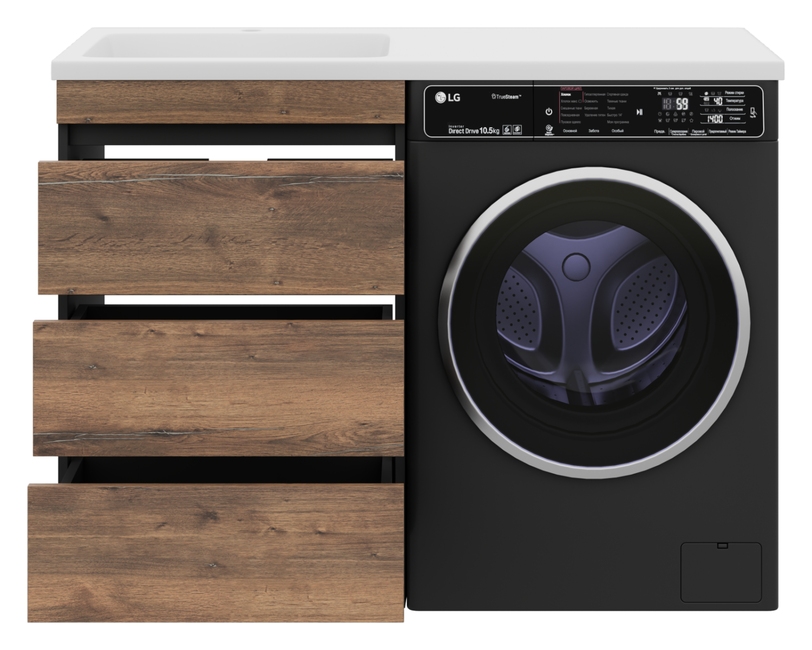
Task: Click the TrueSteam logo
Action: [x=506, y=96]
